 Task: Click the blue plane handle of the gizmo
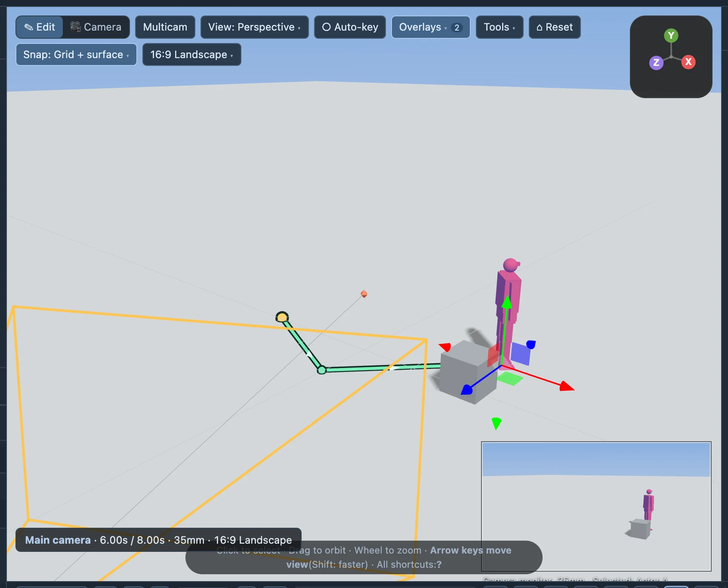(x=520, y=354)
